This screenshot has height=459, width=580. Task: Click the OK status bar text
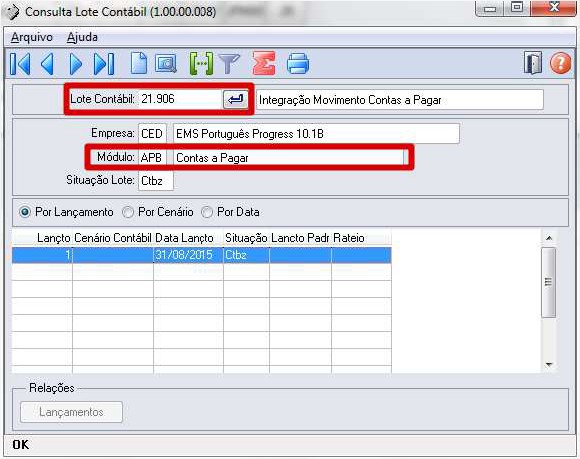tap(21, 445)
